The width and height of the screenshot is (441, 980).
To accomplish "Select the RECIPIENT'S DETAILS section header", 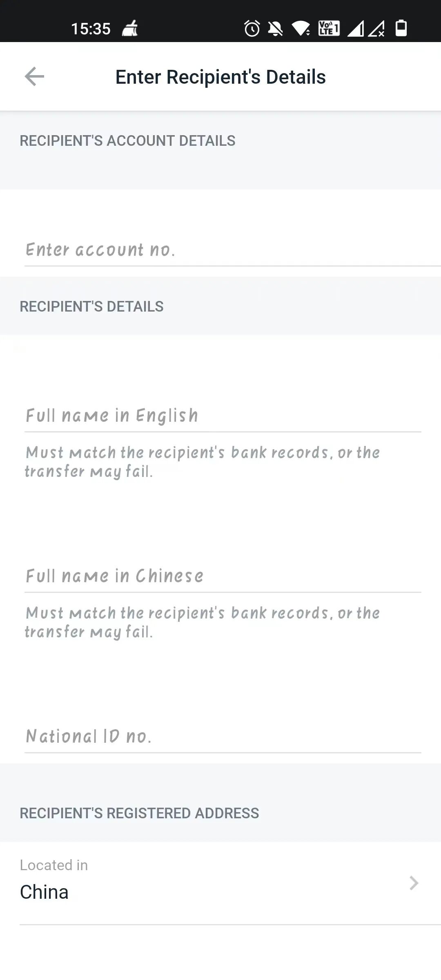I will coord(92,306).
